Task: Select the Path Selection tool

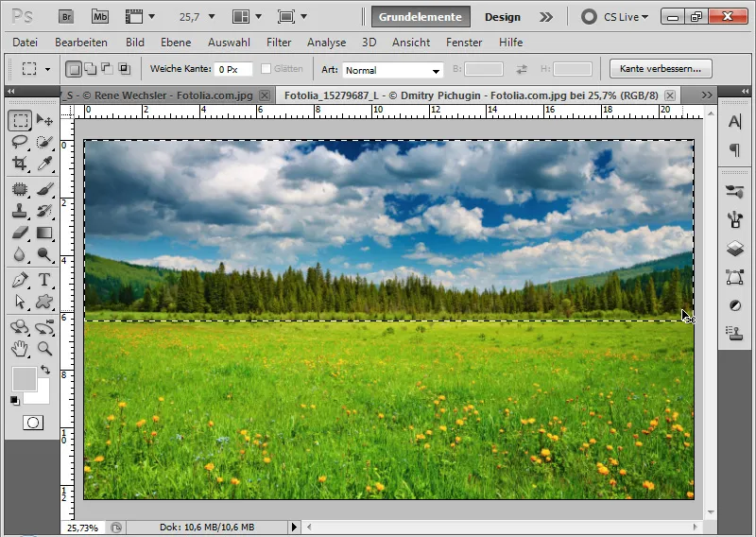Action: [20, 302]
